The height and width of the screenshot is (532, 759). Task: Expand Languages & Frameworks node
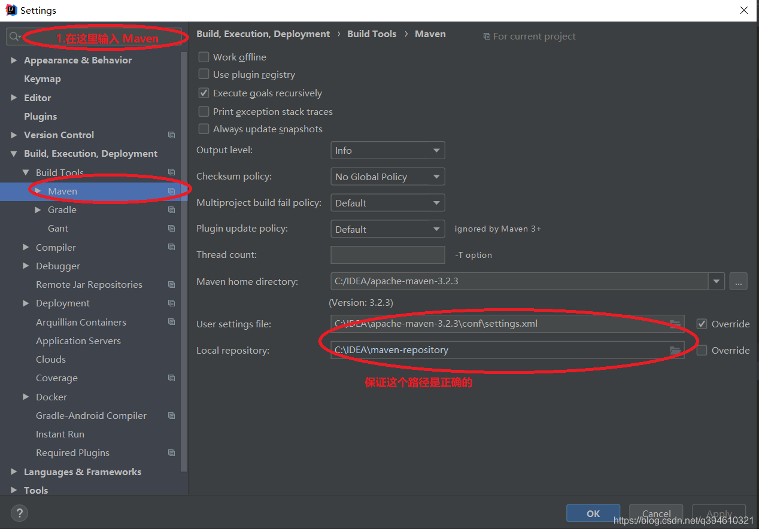point(14,472)
